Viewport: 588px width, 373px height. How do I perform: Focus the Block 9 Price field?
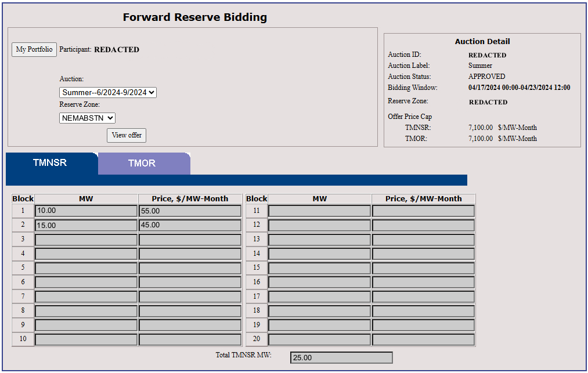190,325
